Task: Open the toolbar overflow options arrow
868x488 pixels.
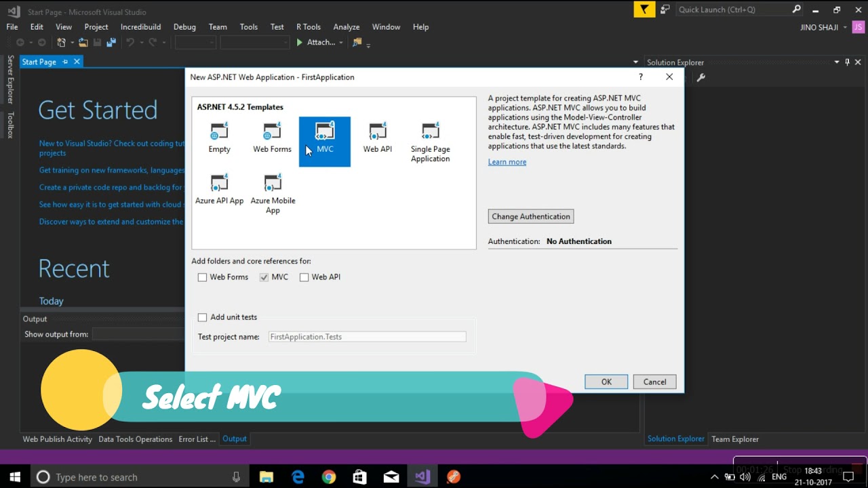Action: (368, 45)
